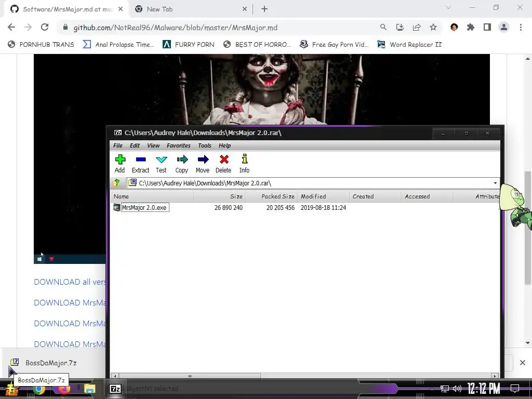Open Firefox from the taskbar

(x=64, y=389)
